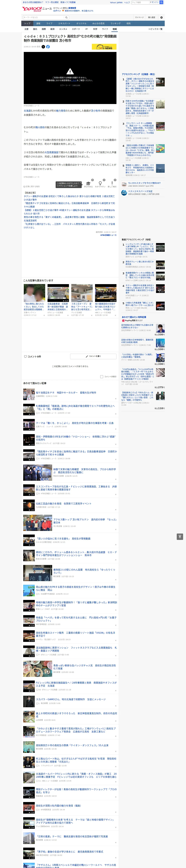The height and width of the screenshot is (868, 186).
Task: Open 購入履歴 link
Action: point(152,18)
